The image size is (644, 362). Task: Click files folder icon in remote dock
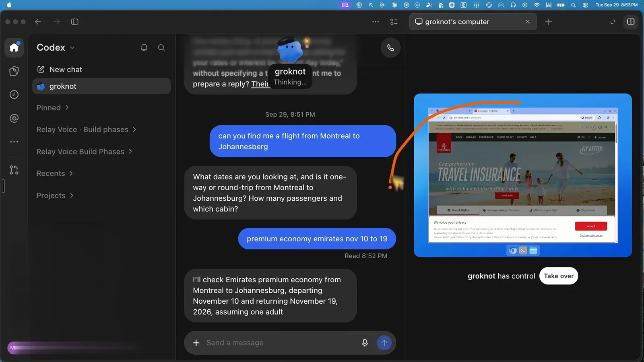[x=533, y=251]
